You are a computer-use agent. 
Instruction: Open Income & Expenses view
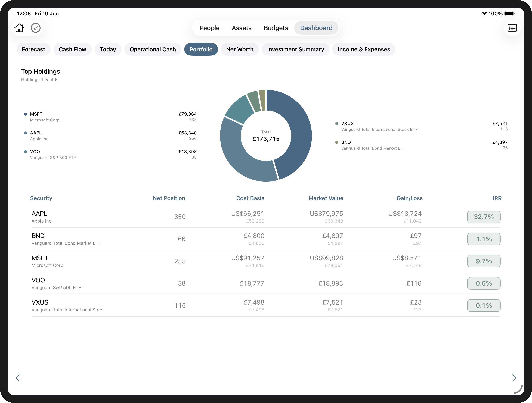364,49
